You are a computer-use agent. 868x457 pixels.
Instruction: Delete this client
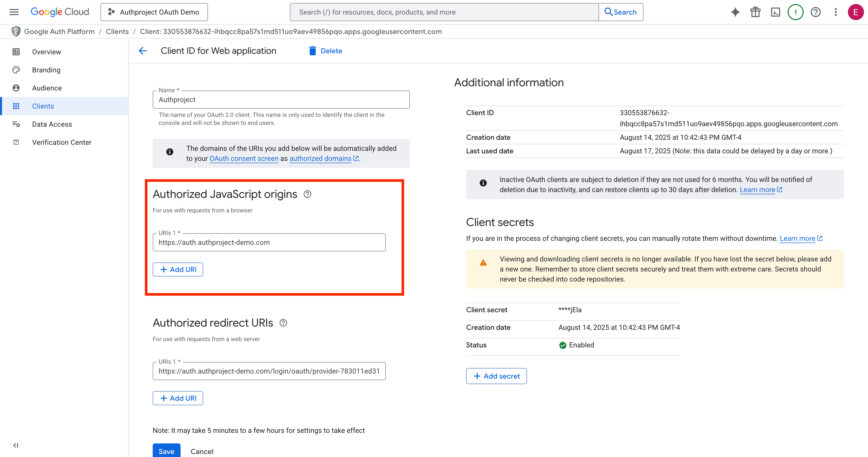(325, 51)
